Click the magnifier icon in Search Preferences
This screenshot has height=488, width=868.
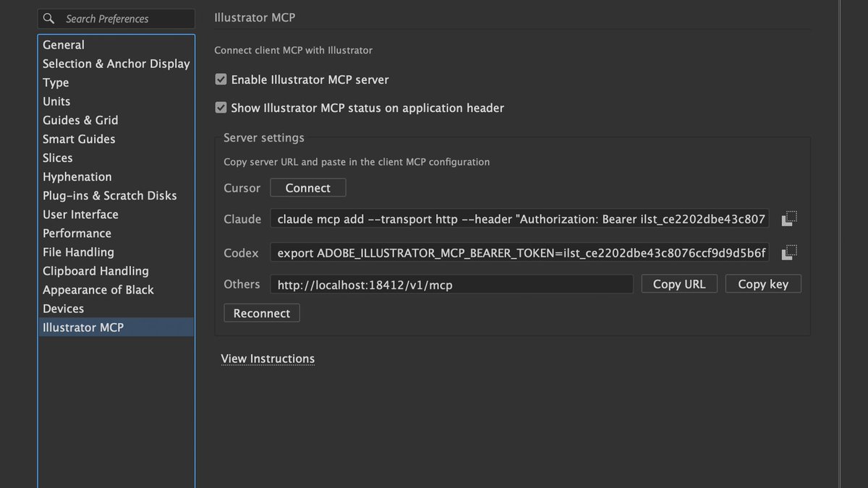[x=49, y=19]
